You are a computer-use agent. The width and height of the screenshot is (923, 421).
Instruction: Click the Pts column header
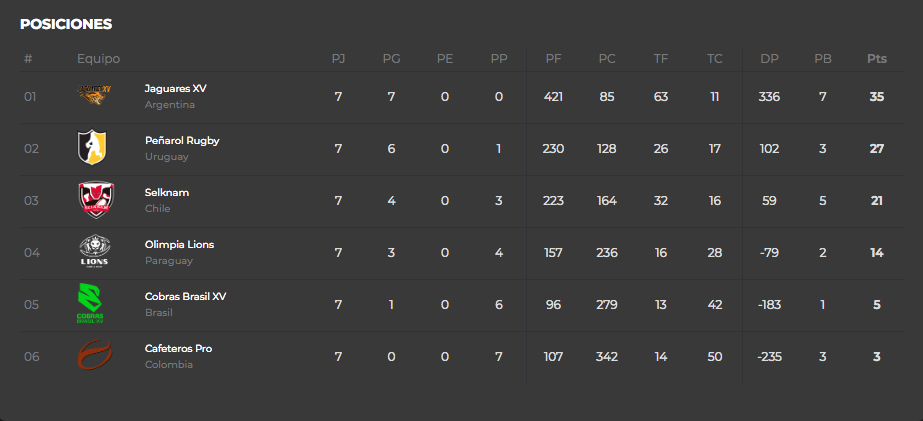(x=876, y=59)
